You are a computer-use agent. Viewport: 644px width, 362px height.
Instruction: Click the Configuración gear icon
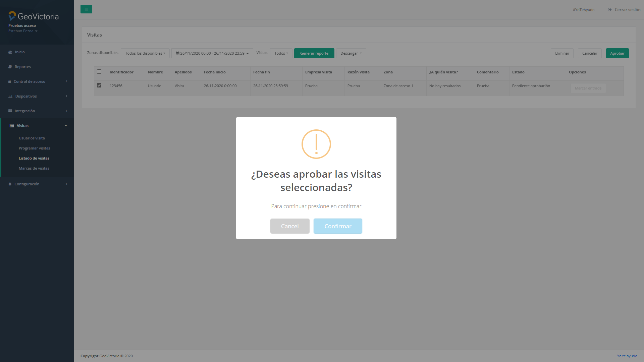coord(10,184)
